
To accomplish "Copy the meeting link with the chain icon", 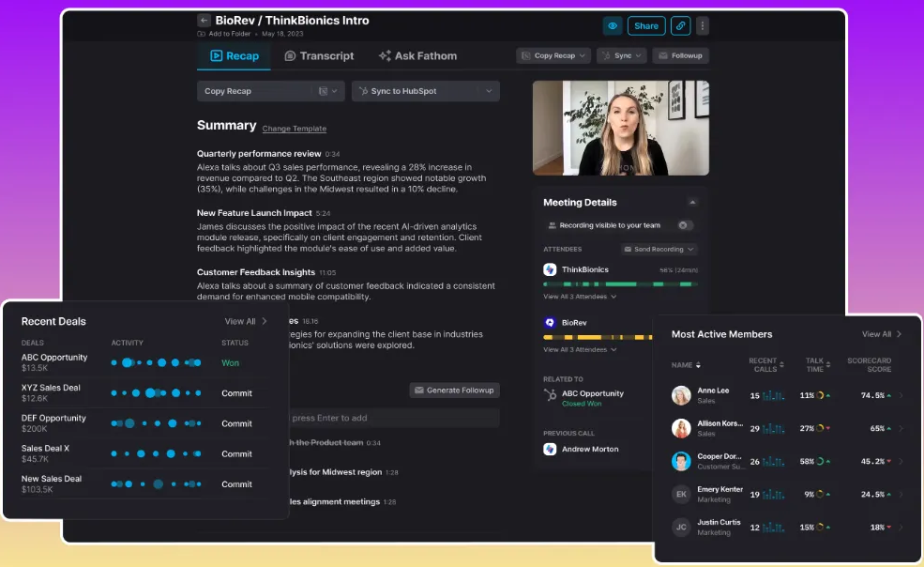I will (x=681, y=26).
